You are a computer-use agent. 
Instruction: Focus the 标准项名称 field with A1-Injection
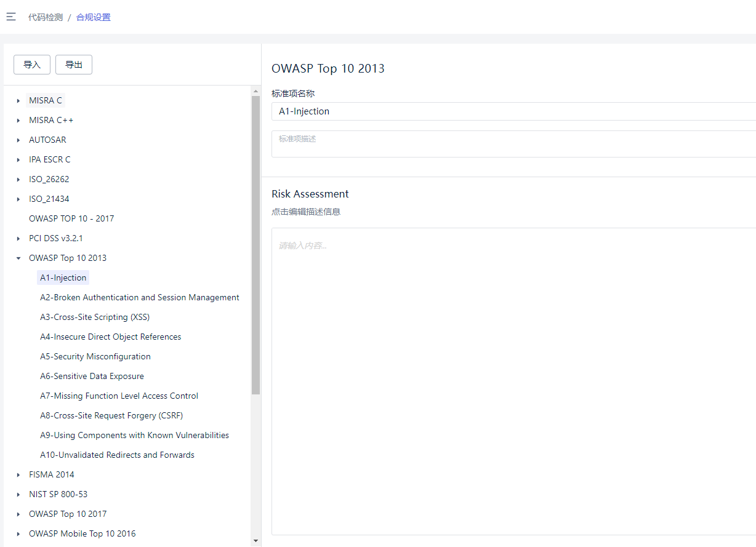(513, 111)
